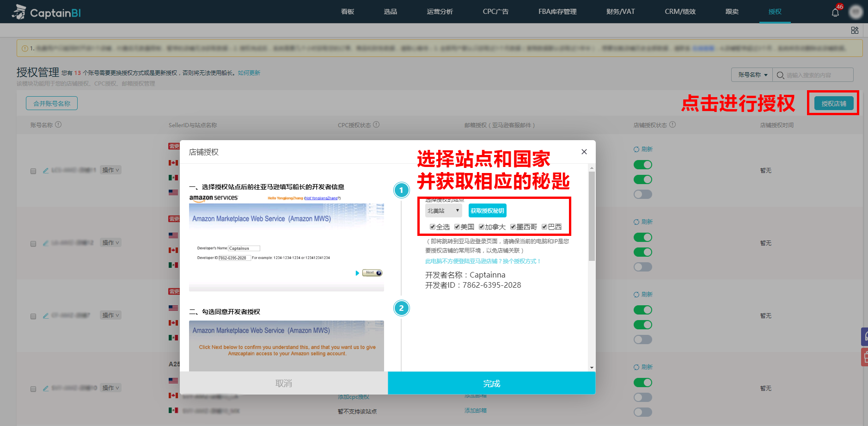
Task: Open the 账号名称 search type dropdown
Action: [x=752, y=75]
